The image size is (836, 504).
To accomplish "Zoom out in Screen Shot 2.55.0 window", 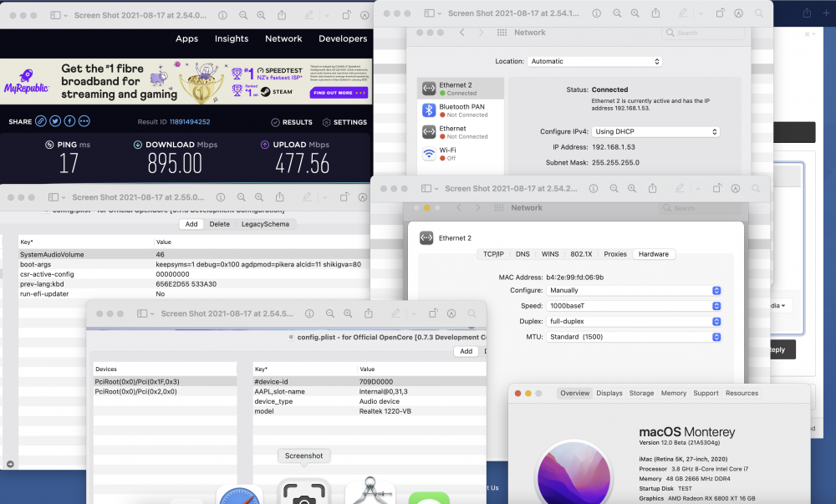I will point(241,197).
